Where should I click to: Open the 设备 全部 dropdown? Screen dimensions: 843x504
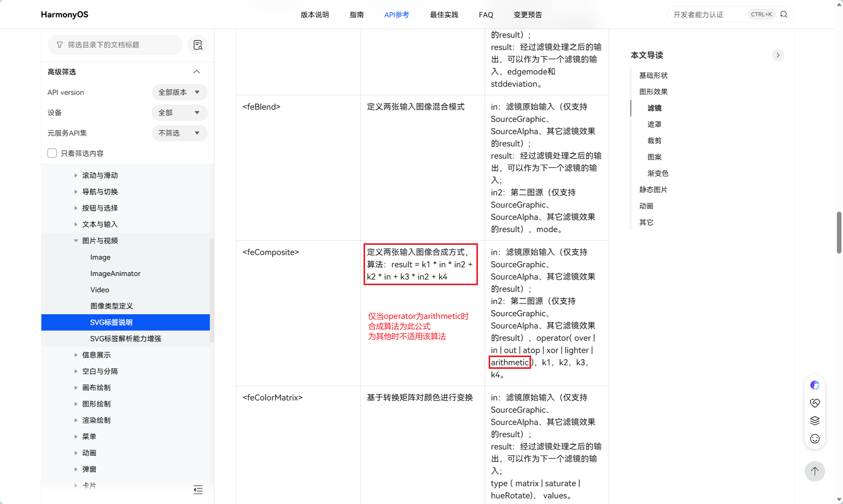click(180, 113)
